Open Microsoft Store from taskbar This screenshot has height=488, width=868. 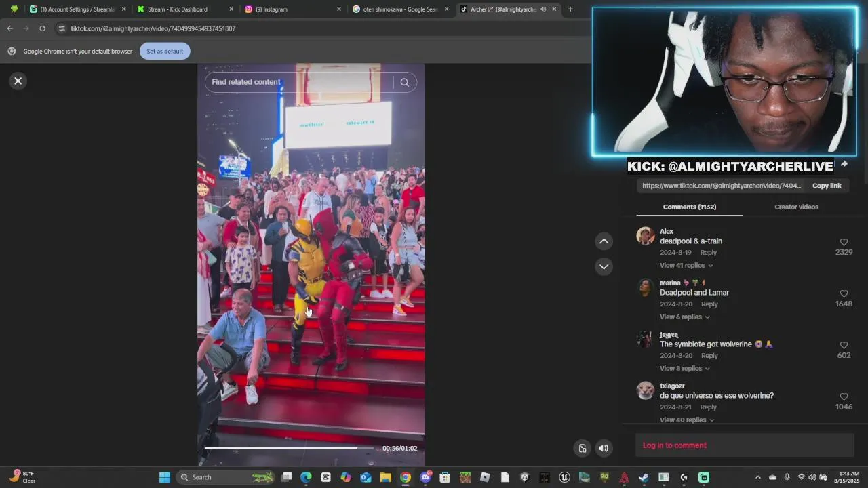click(445, 477)
